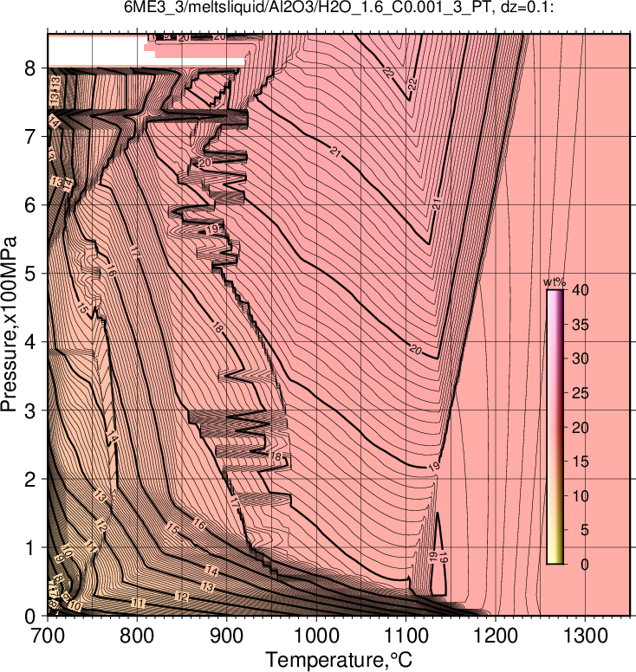
Task: Click the plot title starting with 6ME3_3/meltsliquid
Action: (x=339, y=7)
